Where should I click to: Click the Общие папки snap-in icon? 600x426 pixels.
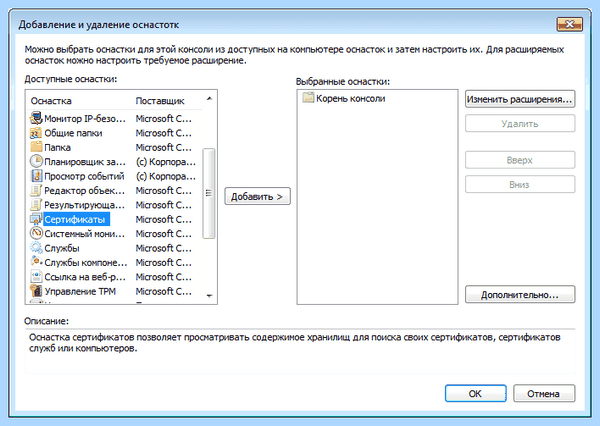36,133
